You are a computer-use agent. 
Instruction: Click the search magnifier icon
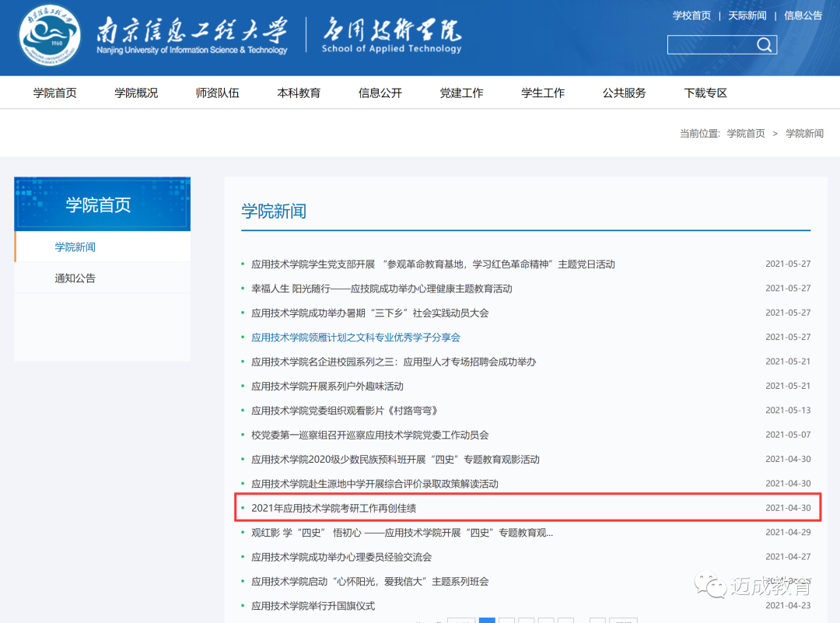click(x=765, y=44)
